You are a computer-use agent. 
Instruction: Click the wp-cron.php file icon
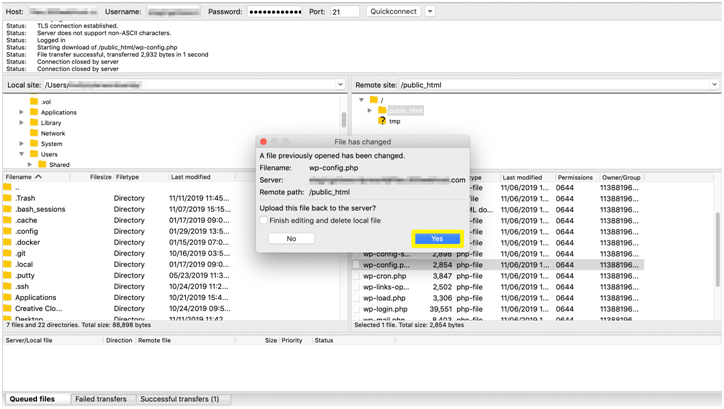(357, 277)
